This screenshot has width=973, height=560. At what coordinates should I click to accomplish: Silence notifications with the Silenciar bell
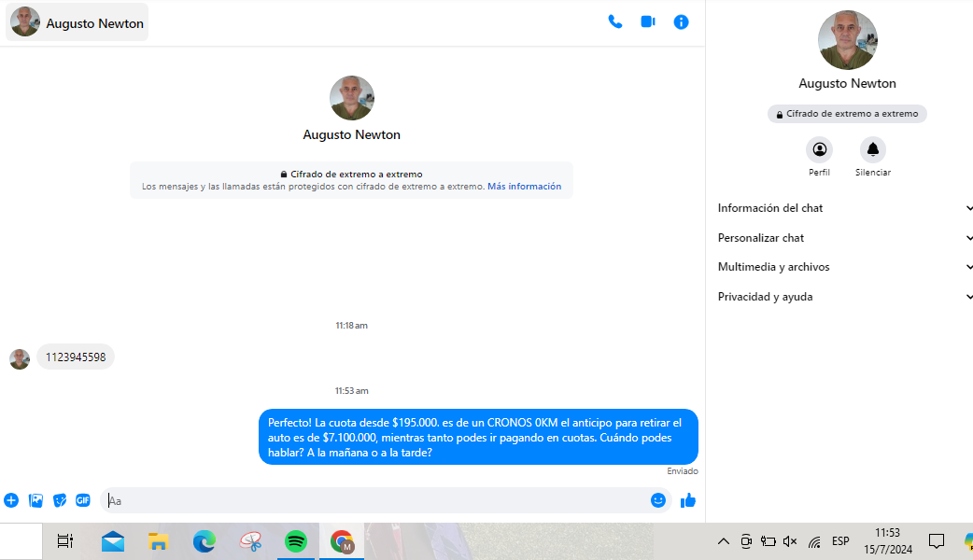872,149
